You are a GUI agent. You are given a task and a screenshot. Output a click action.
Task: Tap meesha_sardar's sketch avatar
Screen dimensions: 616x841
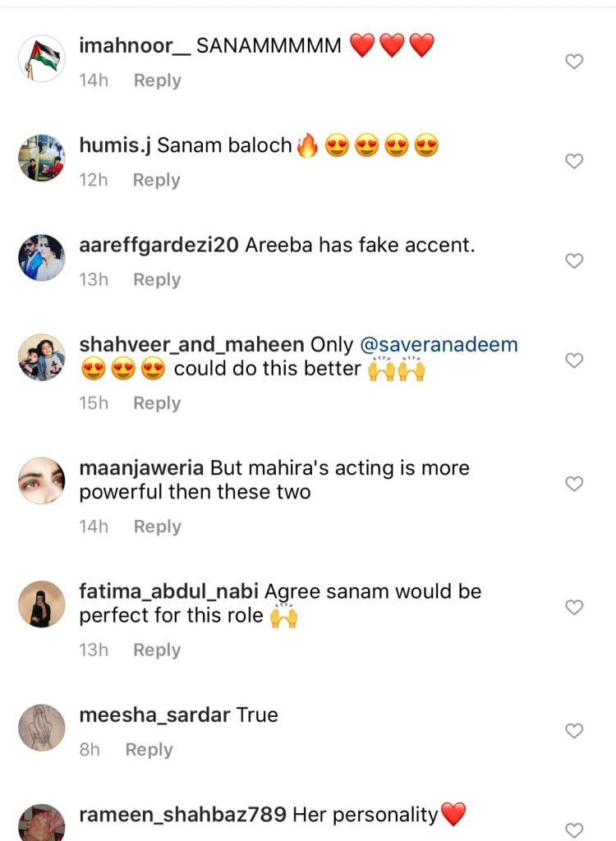[42, 728]
